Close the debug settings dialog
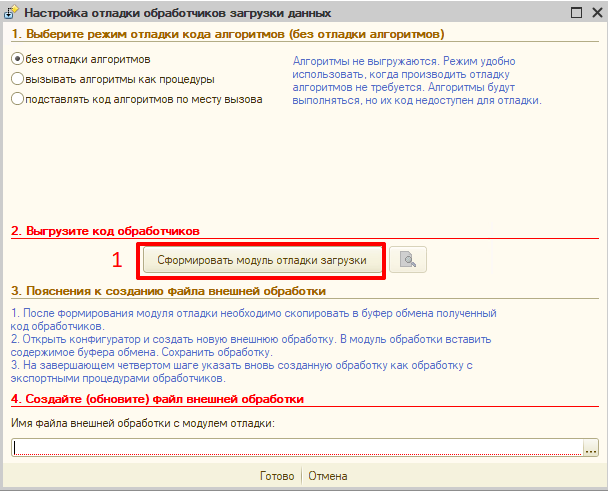The image size is (608, 491). [x=598, y=12]
